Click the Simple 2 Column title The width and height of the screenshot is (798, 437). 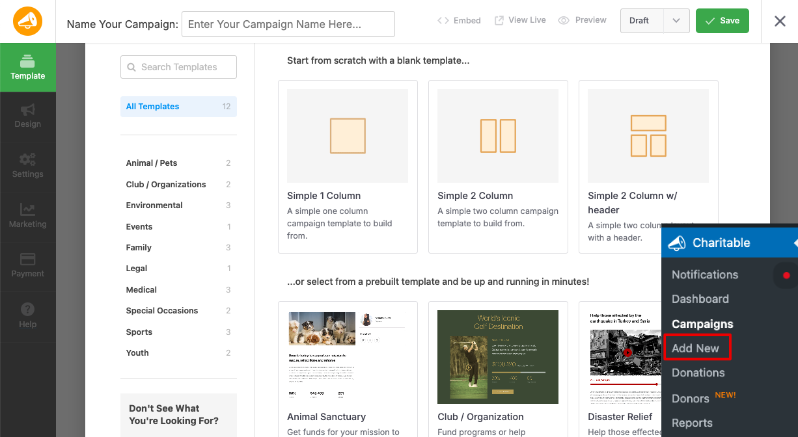475,196
